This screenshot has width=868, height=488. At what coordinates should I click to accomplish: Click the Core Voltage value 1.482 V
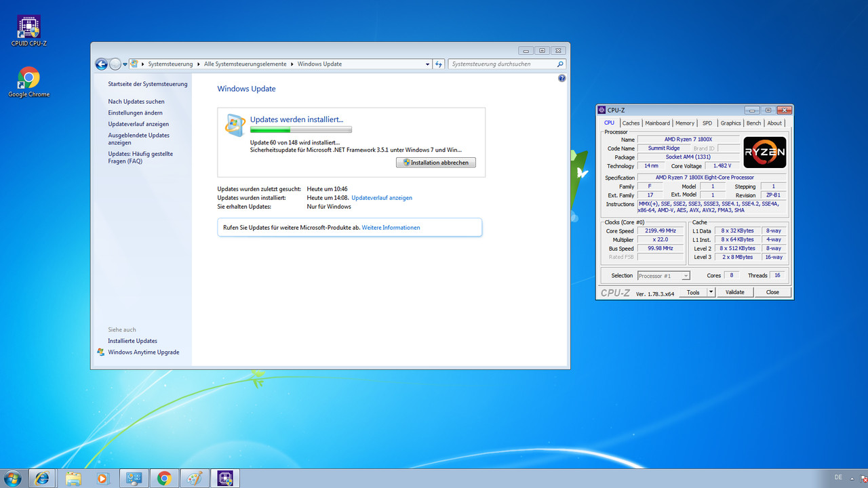click(x=722, y=166)
